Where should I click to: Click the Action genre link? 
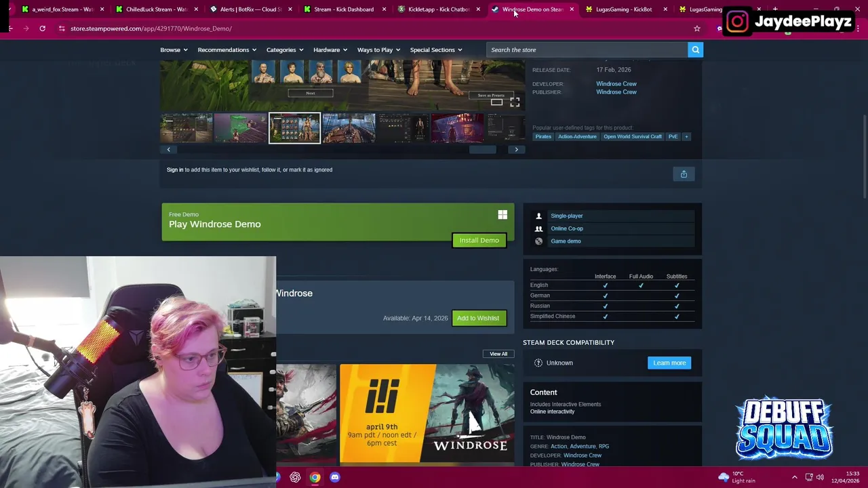coord(559,446)
